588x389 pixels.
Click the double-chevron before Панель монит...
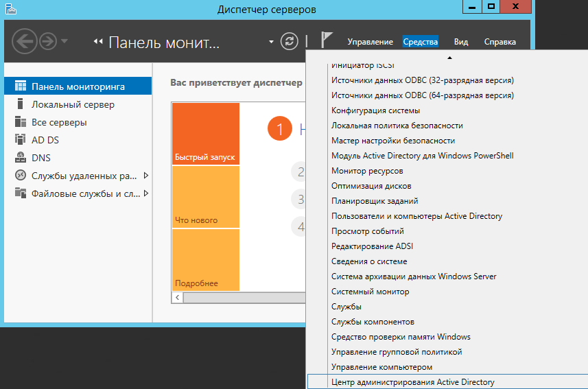[98, 42]
